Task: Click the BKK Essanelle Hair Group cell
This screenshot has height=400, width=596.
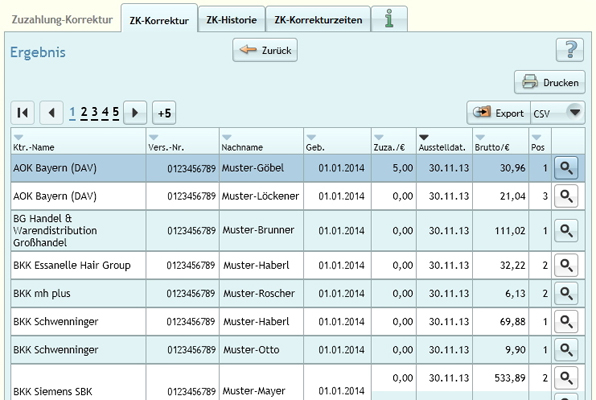Action: tap(78, 265)
